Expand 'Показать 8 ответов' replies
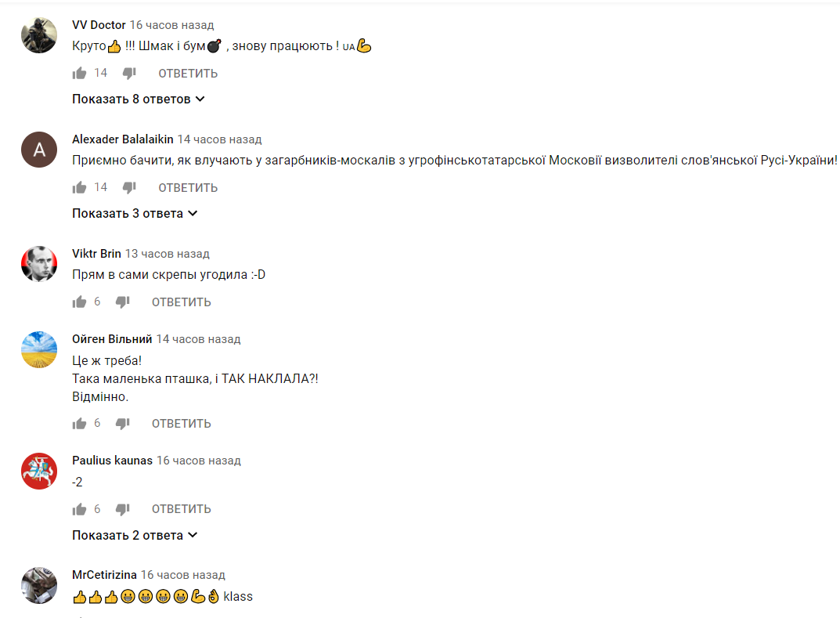The image size is (840, 618). click(x=139, y=99)
